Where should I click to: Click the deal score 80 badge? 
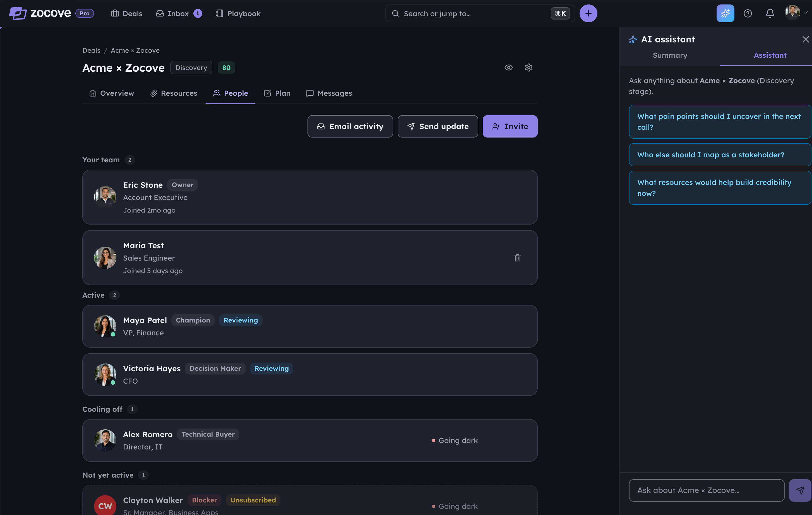(226, 68)
